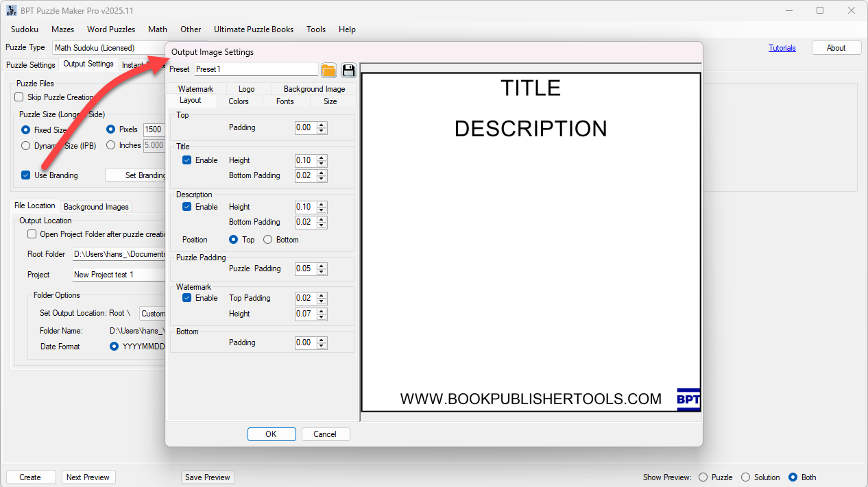Select the Solution preview radio button
The width and height of the screenshot is (868, 487).
coord(745,477)
